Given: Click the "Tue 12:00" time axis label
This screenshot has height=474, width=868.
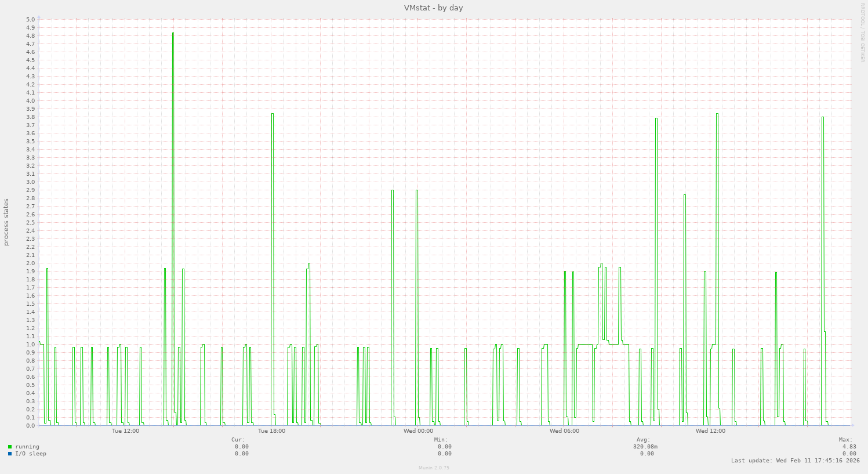Looking at the screenshot, I should [x=125, y=431].
